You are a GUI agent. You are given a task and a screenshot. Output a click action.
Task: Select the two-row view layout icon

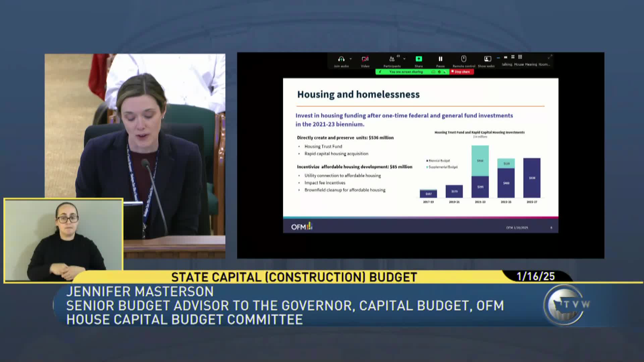513,57
